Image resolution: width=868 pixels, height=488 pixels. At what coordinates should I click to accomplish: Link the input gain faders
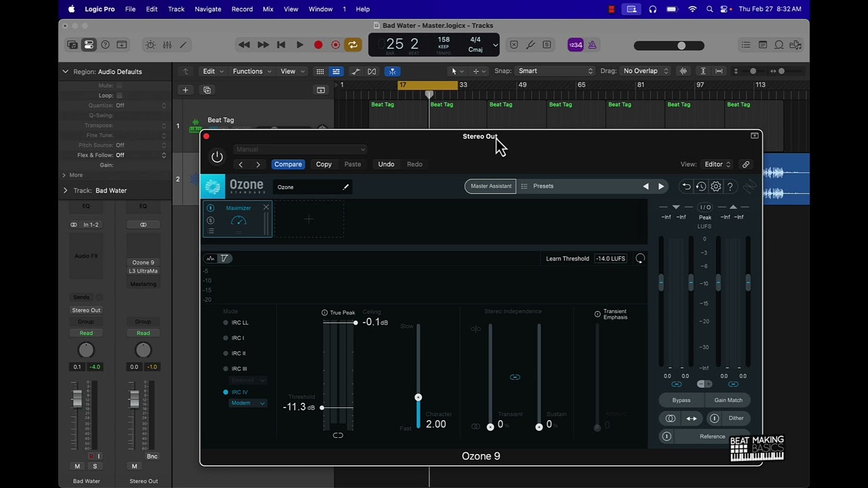tap(676, 384)
